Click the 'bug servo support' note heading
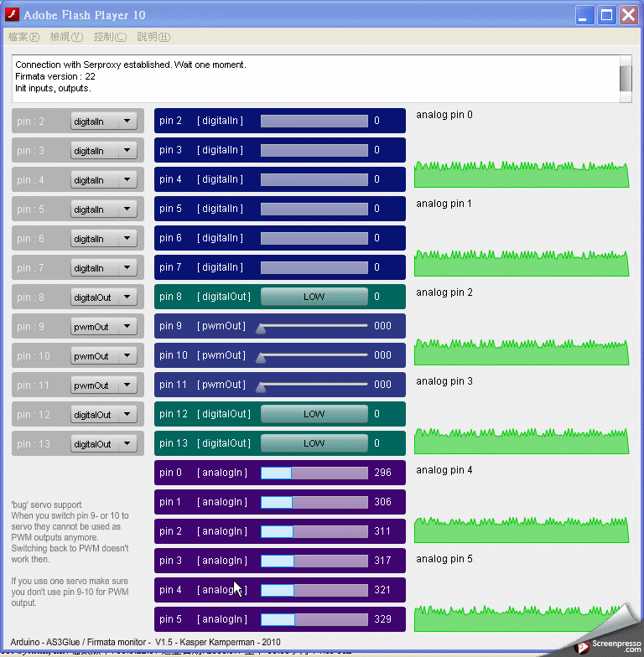This screenshot has width=644, height=657. pos(47,504)
